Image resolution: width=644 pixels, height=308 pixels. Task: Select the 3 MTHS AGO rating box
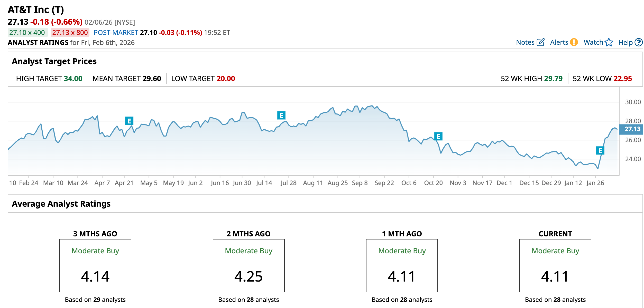tap(95, 266)
